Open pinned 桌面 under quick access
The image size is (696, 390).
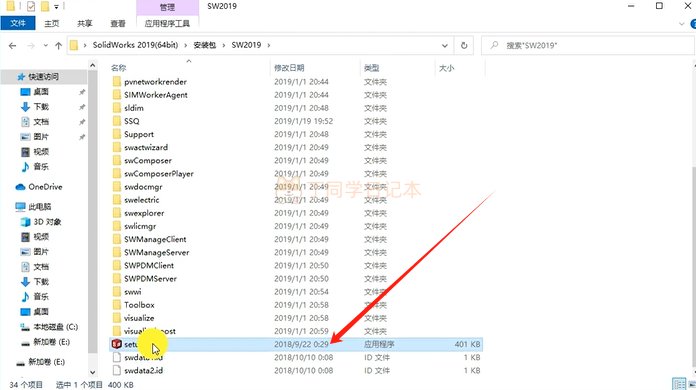[x=41, y=92]
